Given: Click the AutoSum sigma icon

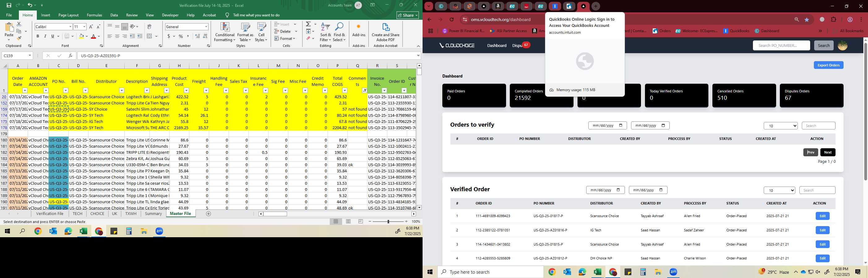Looking at the screenshot, I should tap(308, 24).
